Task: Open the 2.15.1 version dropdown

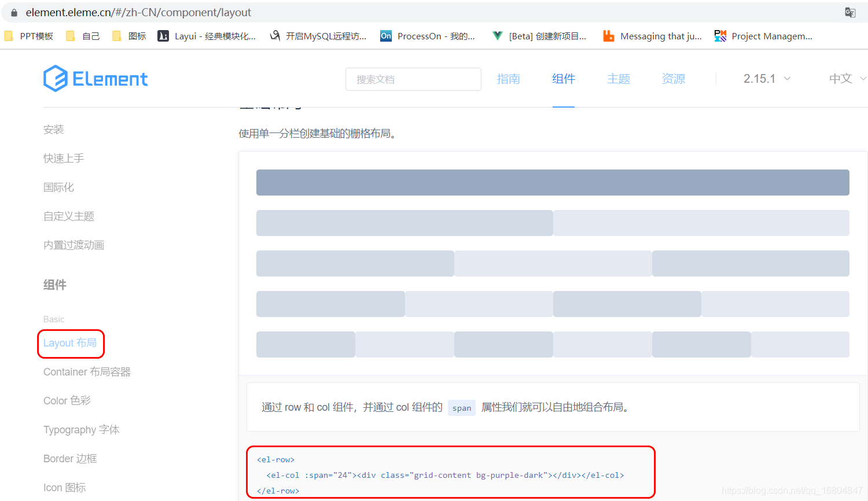Action: click(767, 79)
